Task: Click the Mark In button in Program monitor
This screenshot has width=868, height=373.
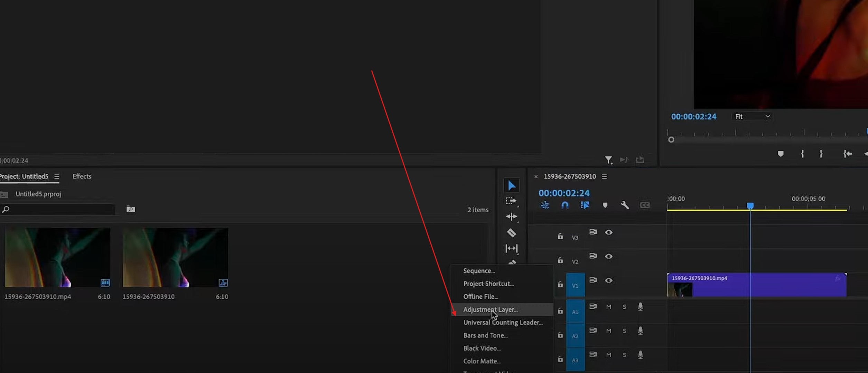Action: coord(802,154)
